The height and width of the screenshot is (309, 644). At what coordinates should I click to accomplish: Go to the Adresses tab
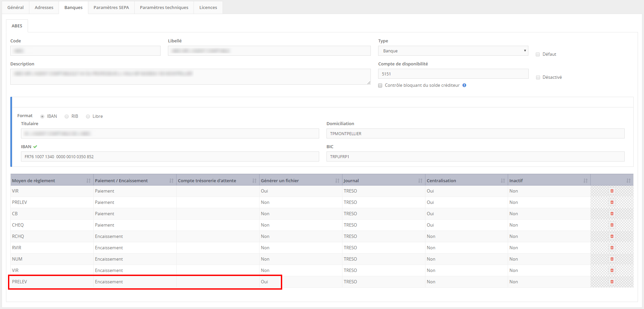click(44, 7)
